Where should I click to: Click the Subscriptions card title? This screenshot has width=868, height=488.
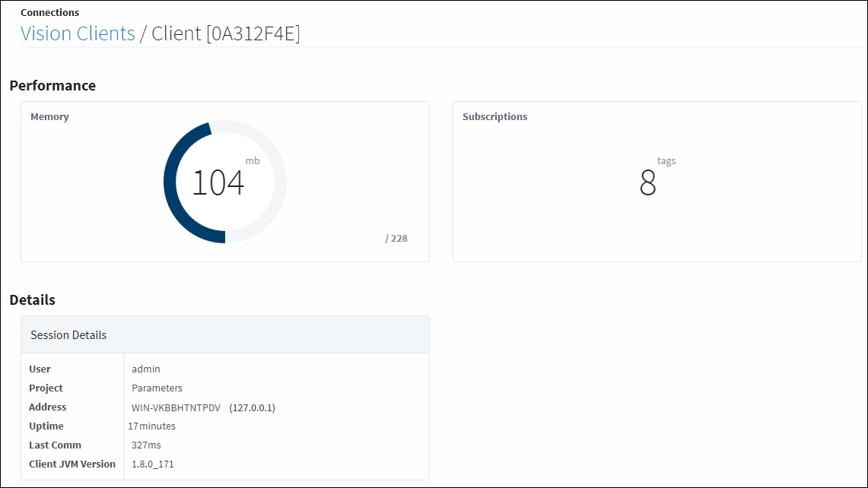495,117
